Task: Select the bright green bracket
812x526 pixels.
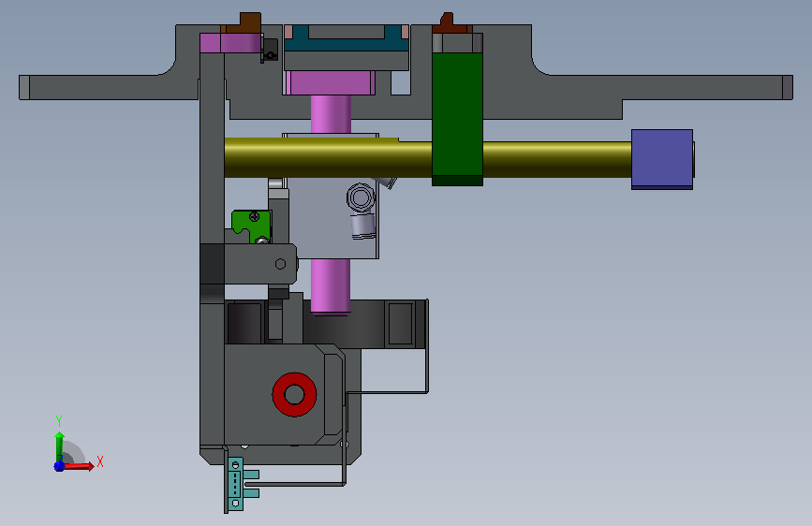Action: point(251,226)
